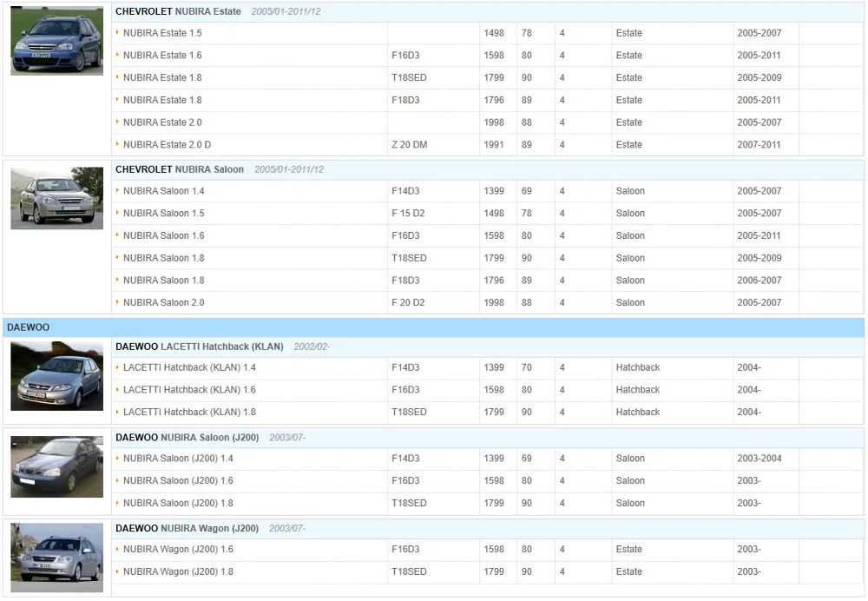The height and width of the screenshot is (601, 868).
Task: Click the DAEWOO LACETTI Hatchback (KLAN) heading
Action: coord(199,347)
